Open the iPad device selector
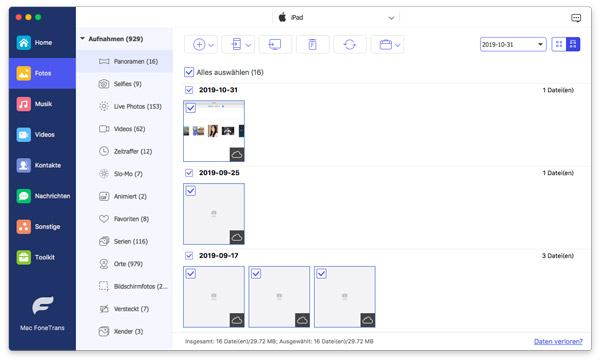The height and width of the screenshot is (361, 600). [336, 18]
